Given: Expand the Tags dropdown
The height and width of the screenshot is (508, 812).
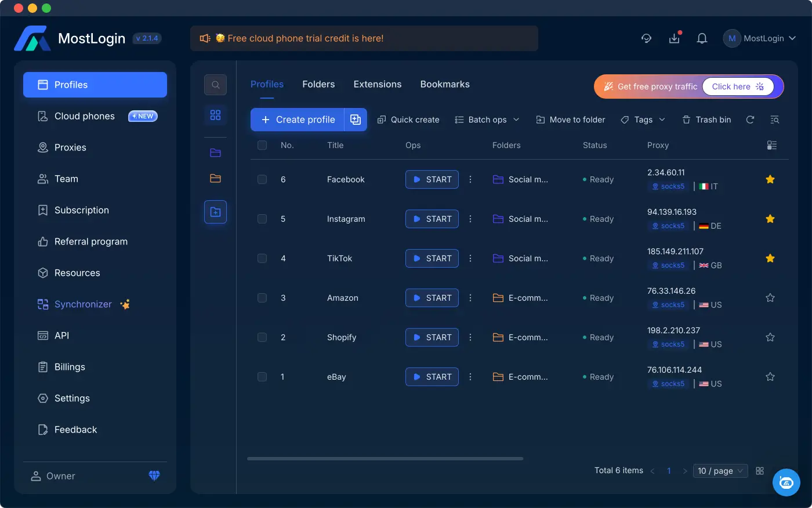Looking at the screenshot, I should pyautogui.click(x=643, y=120).
